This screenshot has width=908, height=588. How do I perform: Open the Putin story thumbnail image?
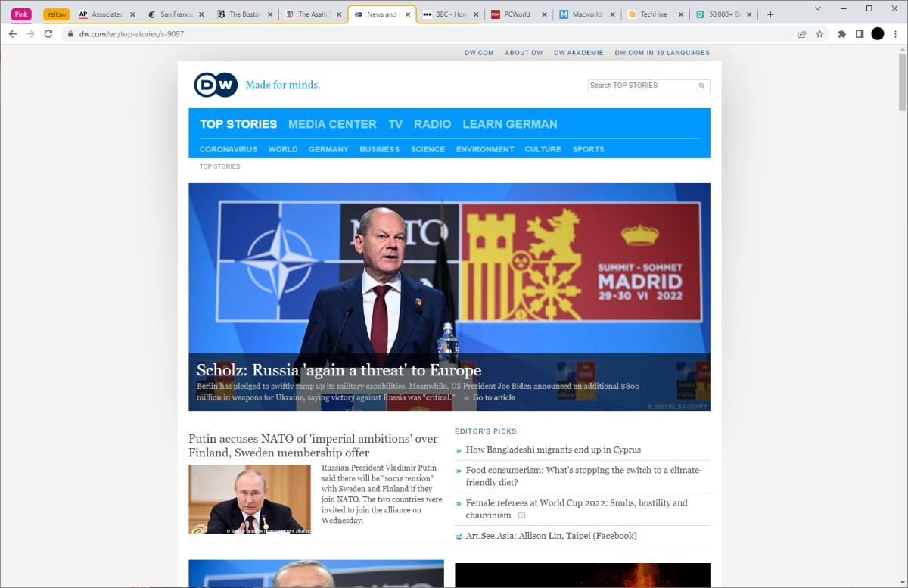(x=250, y=499)
